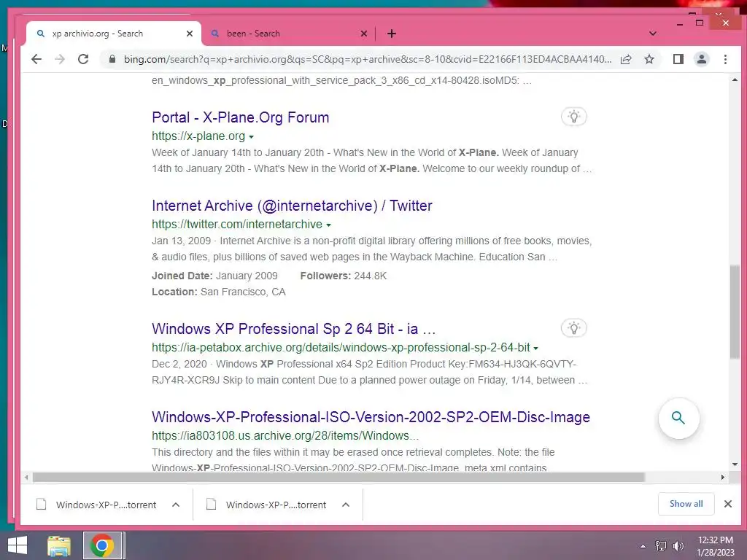Viewport: 747px width, 560px height.
Task: Expand options for first torrent download
Action: [x=176, y=505]
